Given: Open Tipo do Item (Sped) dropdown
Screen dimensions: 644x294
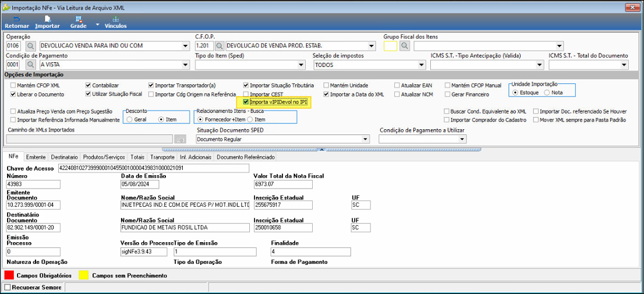Looking at the screenshot, I should (x=302, y=65).
